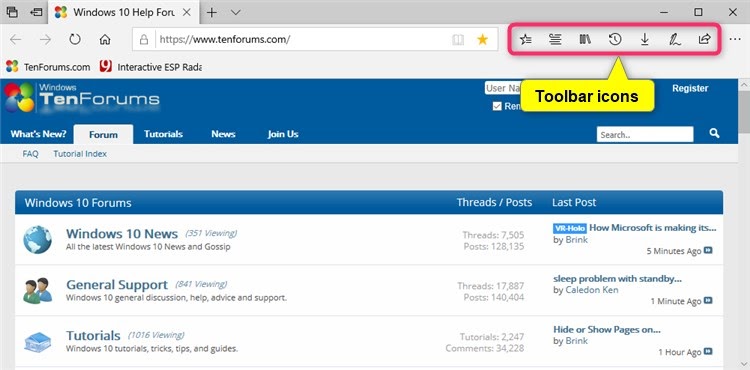Open post 'sleep problem with standby...'
750x370 pixels.
(x=618, y=279)
